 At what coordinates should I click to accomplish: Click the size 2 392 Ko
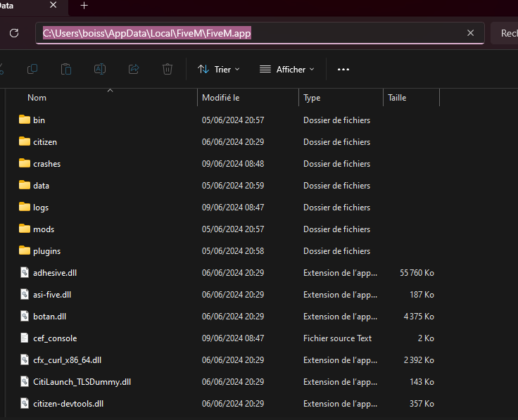419,360
